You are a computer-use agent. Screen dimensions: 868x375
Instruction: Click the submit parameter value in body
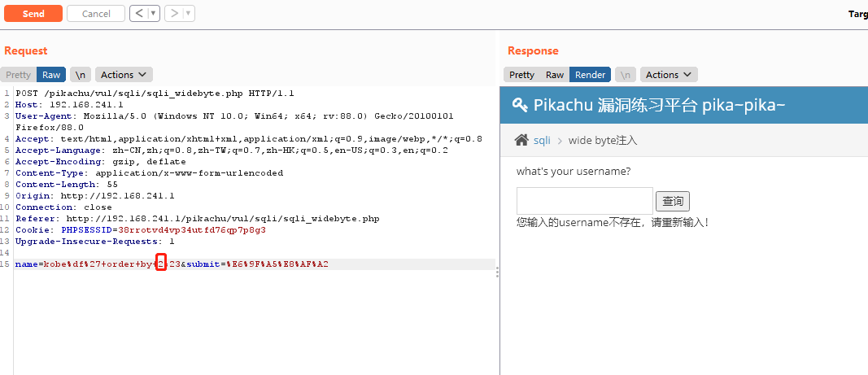click(x=277, y=264)
